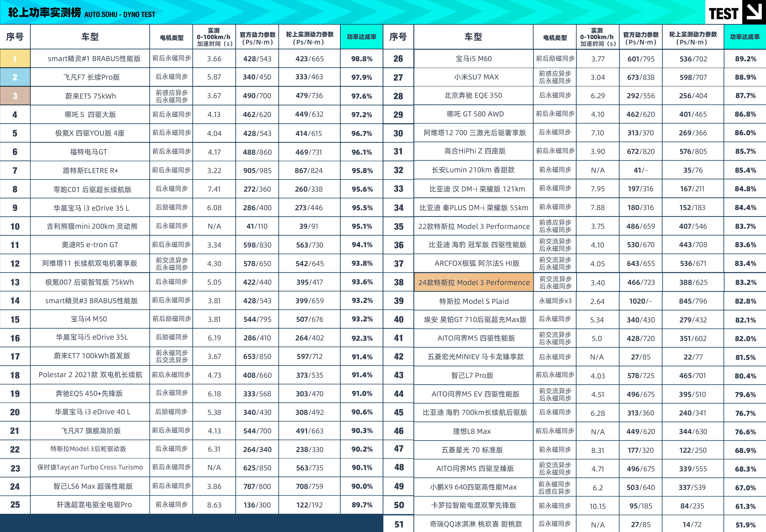Click 永磁同步x3 motor type cell

[x=555, y=301]
